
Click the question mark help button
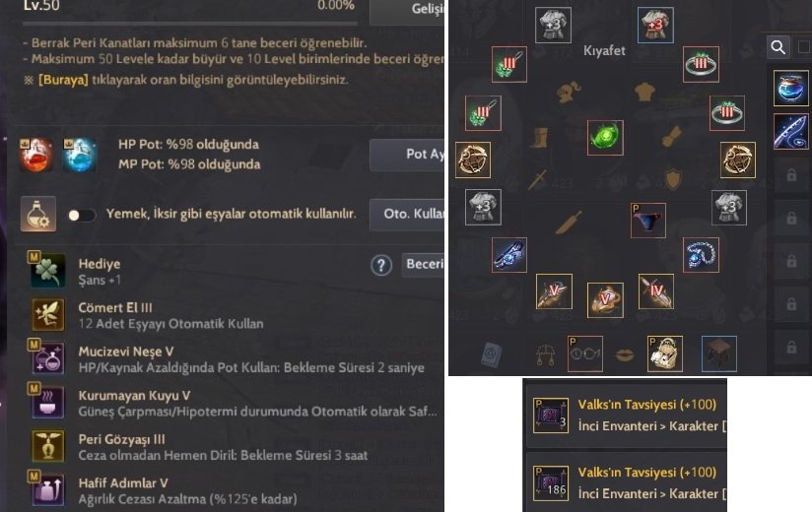click(x=381, y=265)
